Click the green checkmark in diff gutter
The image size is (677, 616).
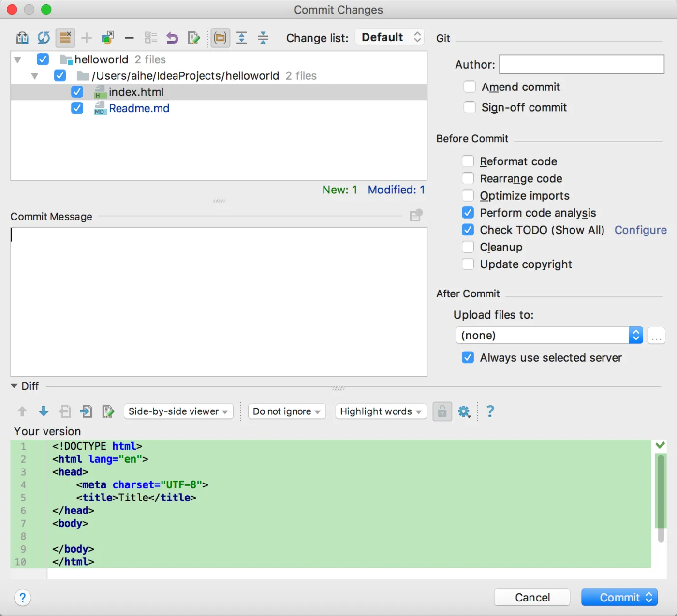[x=660, y=445]
